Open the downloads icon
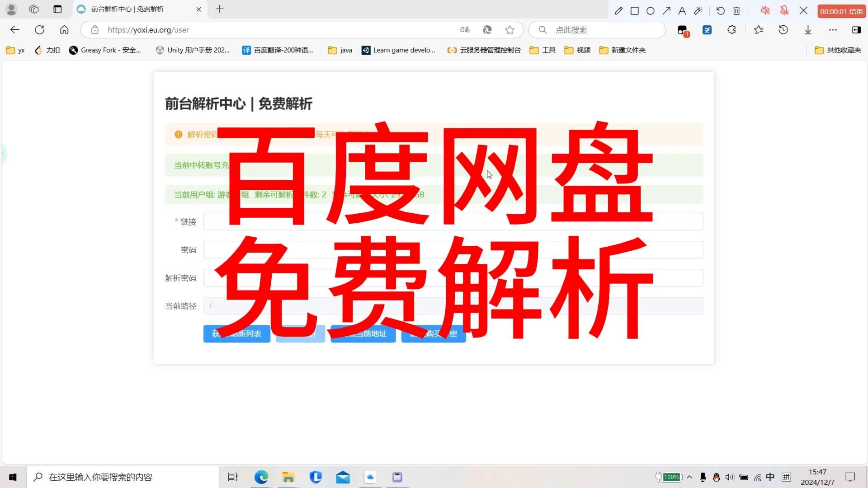Image resolution: width=868 pixels, height=488 pixels. point(808,30)
